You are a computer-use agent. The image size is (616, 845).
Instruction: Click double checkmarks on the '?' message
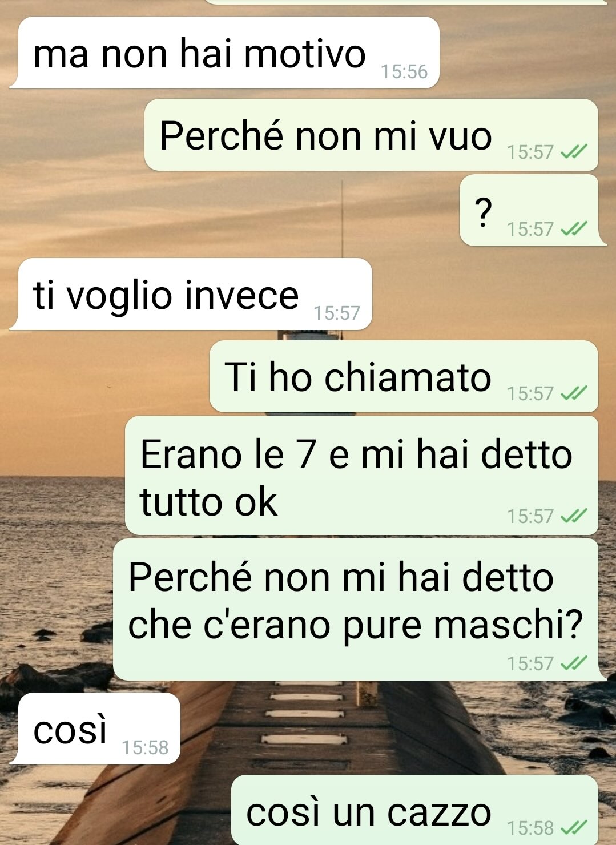click(574, 229)
